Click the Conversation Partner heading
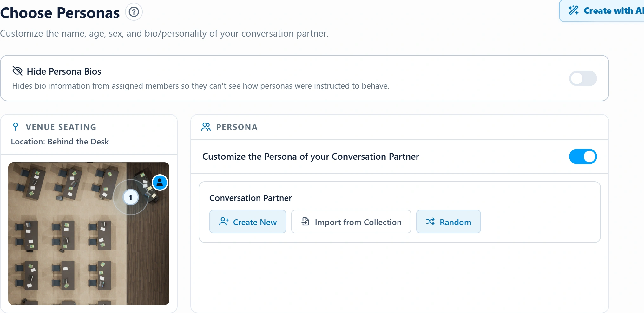 click(251, 198)
